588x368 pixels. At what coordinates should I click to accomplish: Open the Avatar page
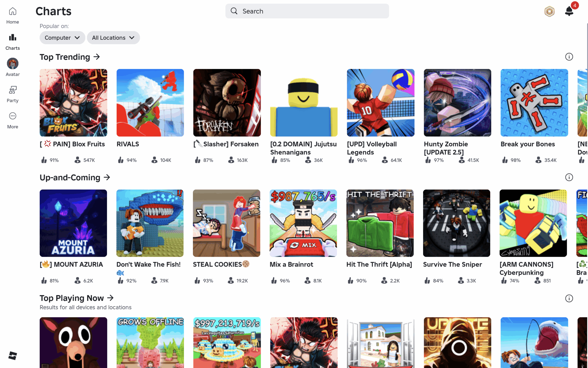(13, 67)
